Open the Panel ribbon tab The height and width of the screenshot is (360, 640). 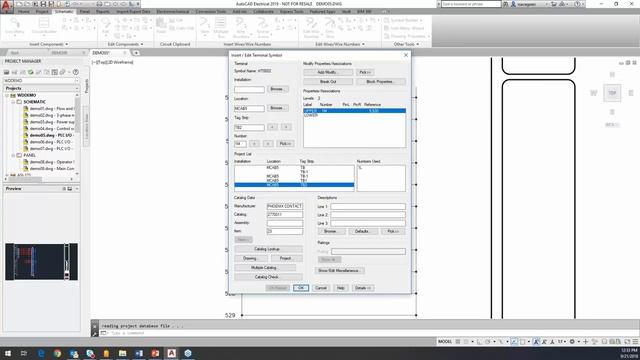point(84,11)
